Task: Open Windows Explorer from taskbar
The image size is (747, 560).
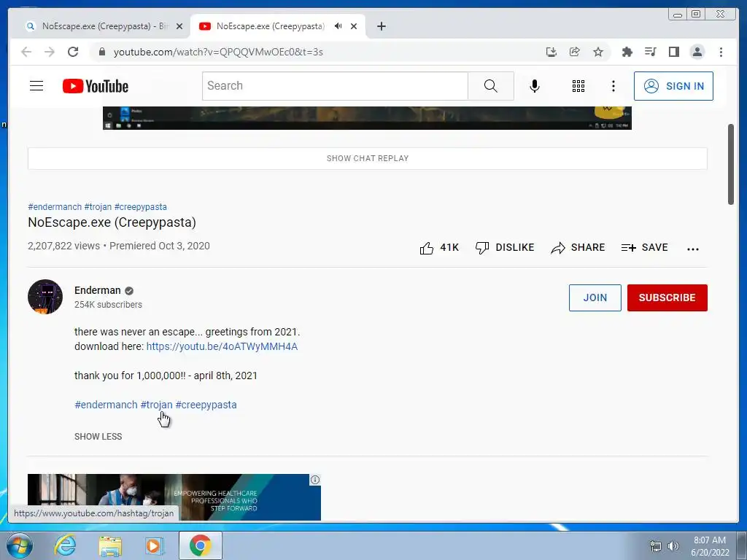Action: click(x=110, y=545)
